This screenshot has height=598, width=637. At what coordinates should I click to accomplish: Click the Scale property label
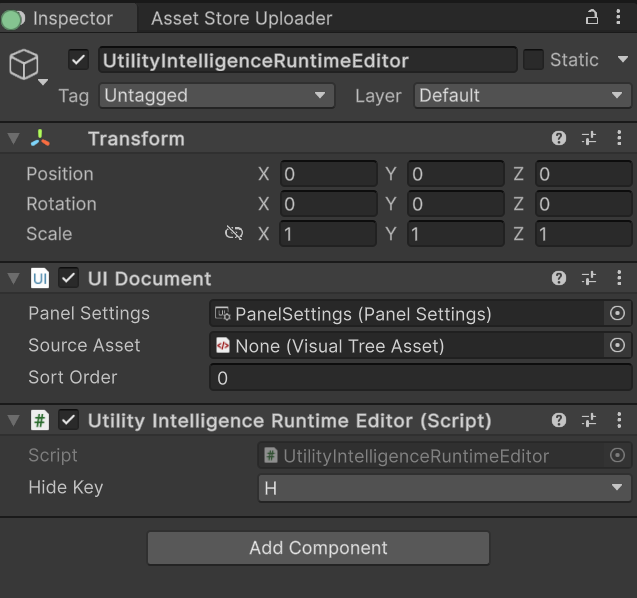coord(49,234)
